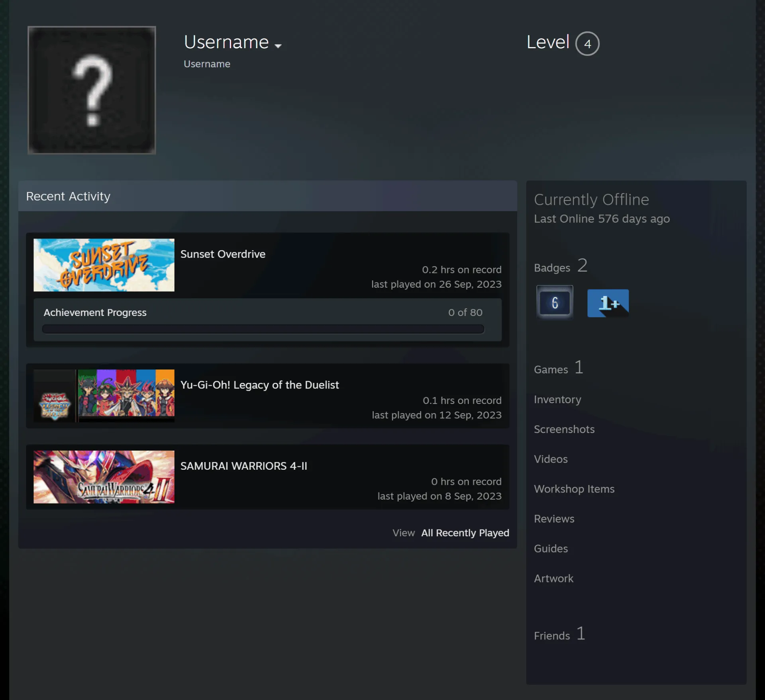This screenshot has width=765, height=700.
Task: Click '0.2 hrs on record' text
Action: pos(462,270)
